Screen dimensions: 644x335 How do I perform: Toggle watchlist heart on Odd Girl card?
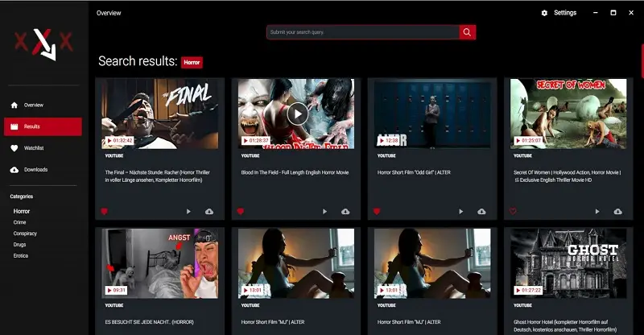tap(377, 211)
